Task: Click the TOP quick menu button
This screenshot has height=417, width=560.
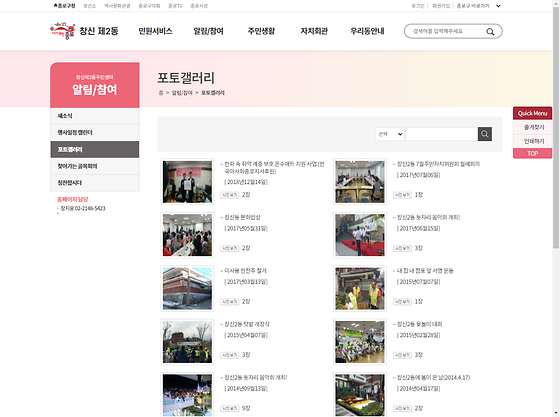Action: tap(532, 154)
